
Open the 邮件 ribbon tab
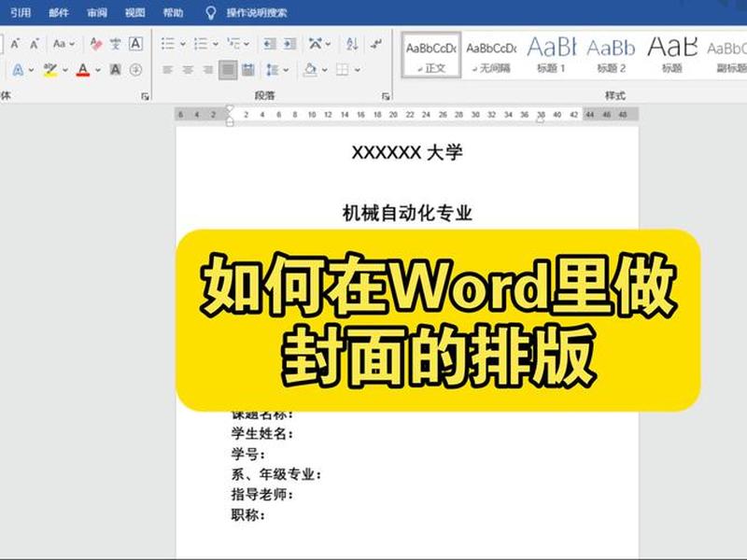pyautogui.click(x=59, y=12)
